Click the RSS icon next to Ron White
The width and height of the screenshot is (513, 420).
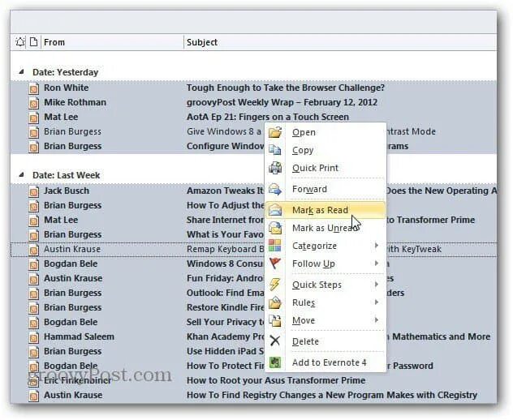(x=33, y=88)
